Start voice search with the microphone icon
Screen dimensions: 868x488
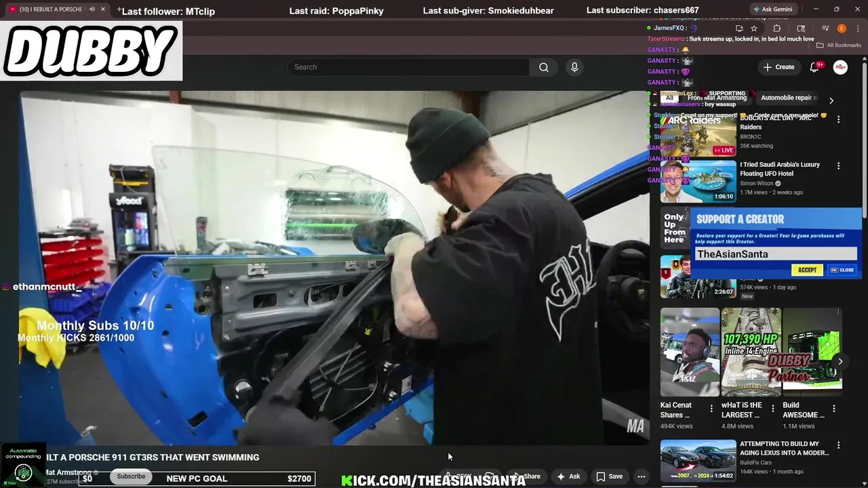(574, 67)
